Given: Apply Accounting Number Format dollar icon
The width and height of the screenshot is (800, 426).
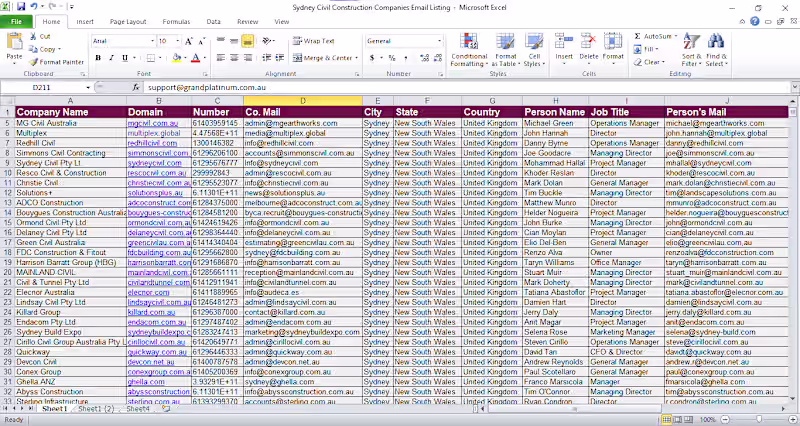Looking at the screenshot, I should [x=372, y=58].
